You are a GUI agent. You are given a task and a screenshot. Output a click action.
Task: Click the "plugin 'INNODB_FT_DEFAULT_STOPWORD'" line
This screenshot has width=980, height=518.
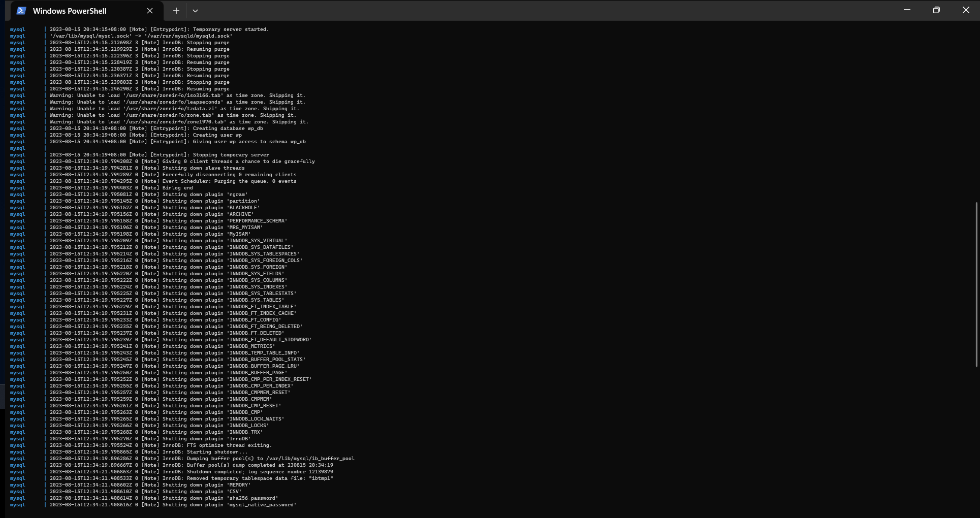click(x=180, y=340)
